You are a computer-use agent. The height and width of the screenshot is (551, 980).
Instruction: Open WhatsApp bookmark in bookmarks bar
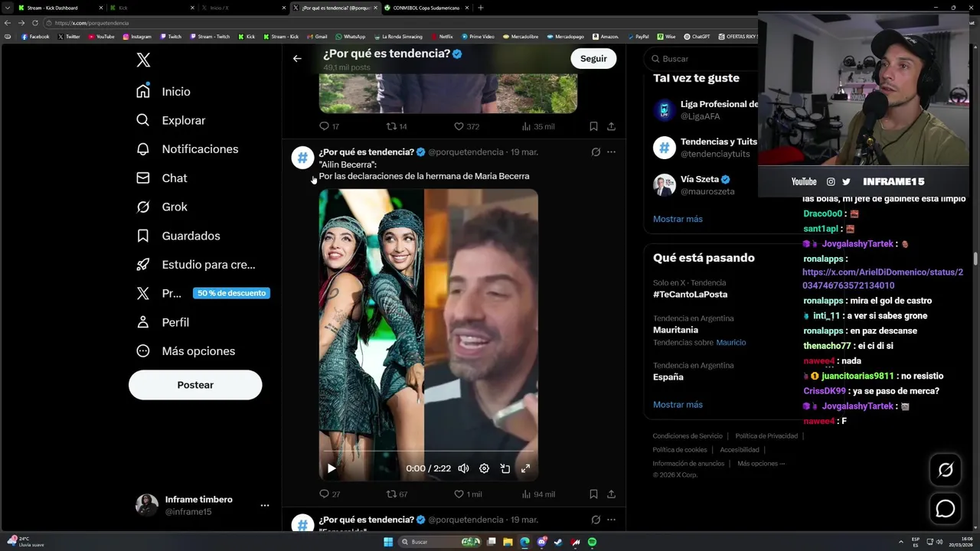[351, 37]
